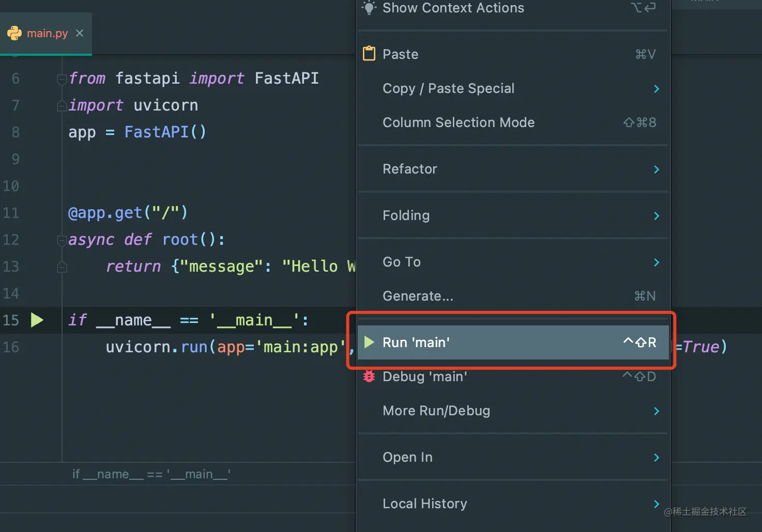
Task: Choose Generate... from the context menu
Action: pyautogui.click(x=513, y=296)
